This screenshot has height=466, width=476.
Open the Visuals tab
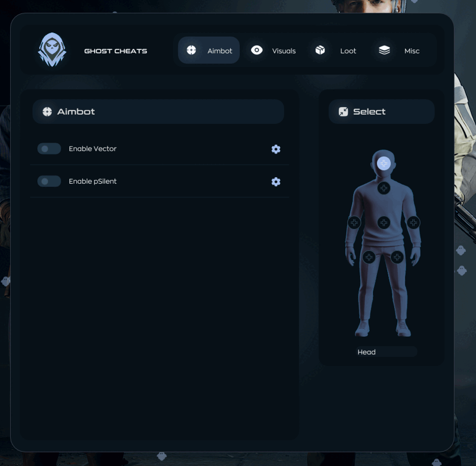[x=273, y=50]
